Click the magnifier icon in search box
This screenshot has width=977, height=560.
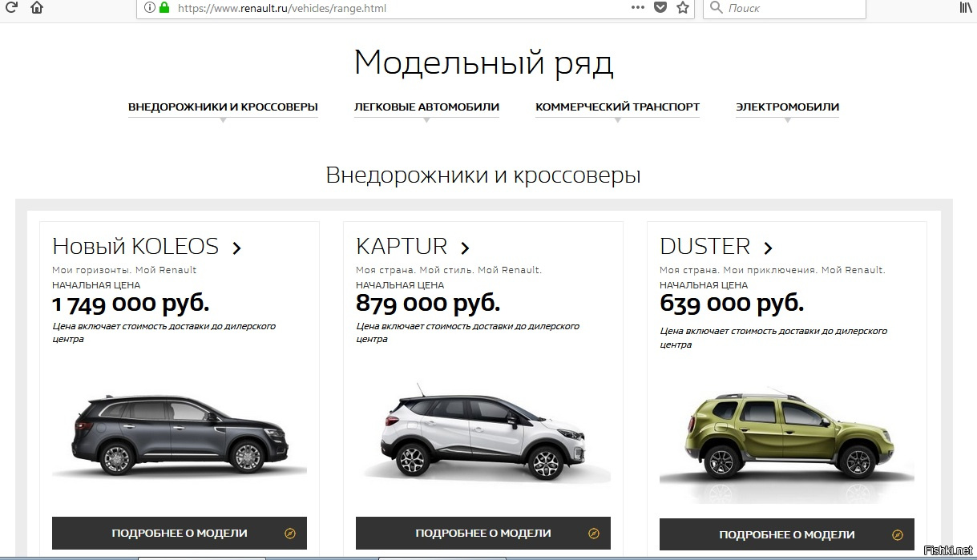pyautogui.click(x=716, y=8)
